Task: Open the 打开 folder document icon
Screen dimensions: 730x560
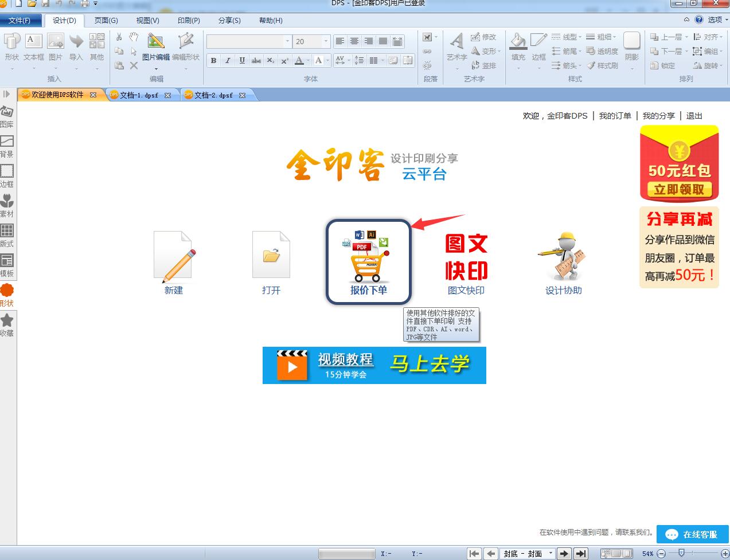Action: tap(271, 255)
